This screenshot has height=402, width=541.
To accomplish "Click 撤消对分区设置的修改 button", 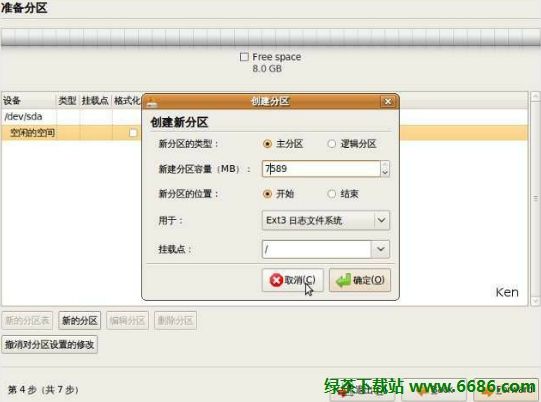I will coord(49,344).
